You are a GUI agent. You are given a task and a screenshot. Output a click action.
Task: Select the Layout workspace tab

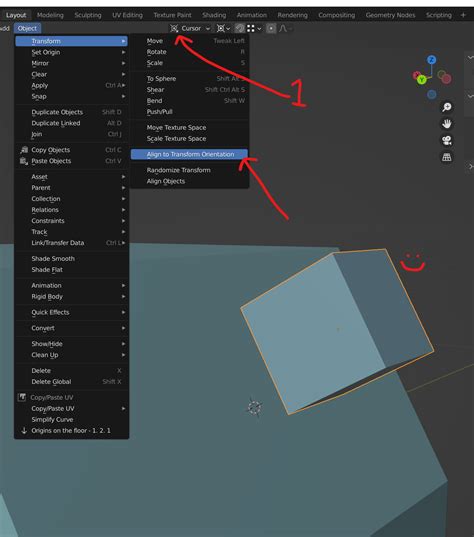[x=16, y=15]
